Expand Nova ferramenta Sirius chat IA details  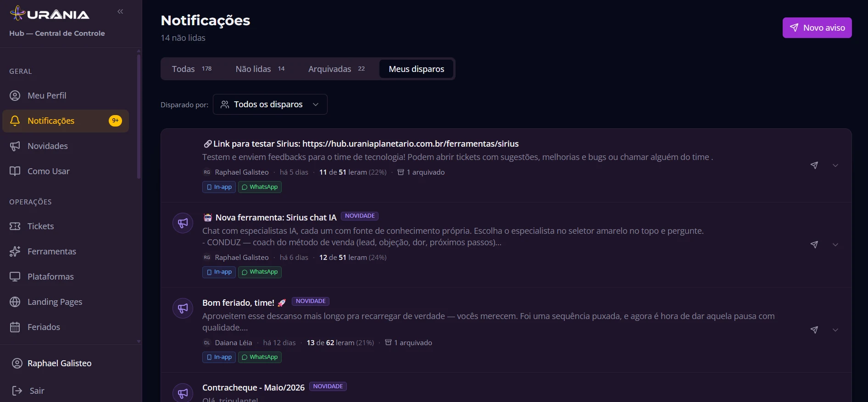click(835, 244)
